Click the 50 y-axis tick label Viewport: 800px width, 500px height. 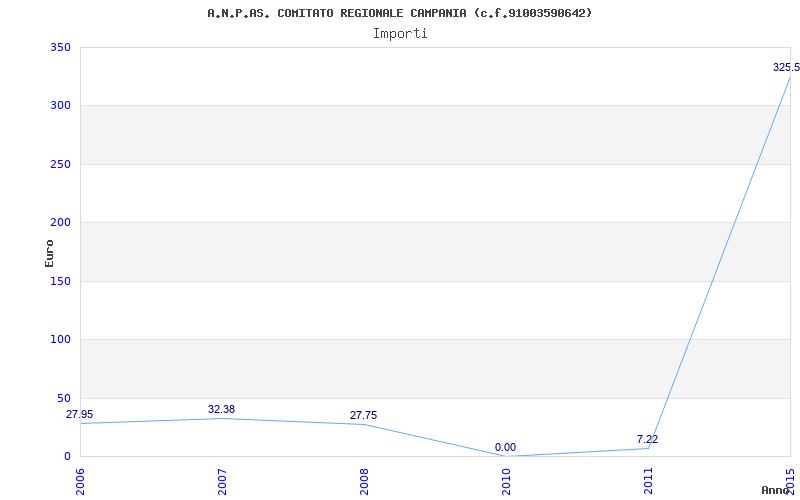point(64,398)
